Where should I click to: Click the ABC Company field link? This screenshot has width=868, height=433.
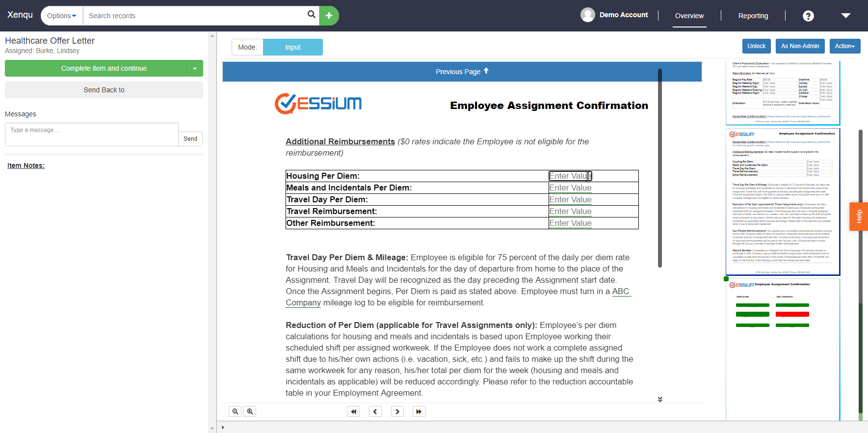click(621, 291)
